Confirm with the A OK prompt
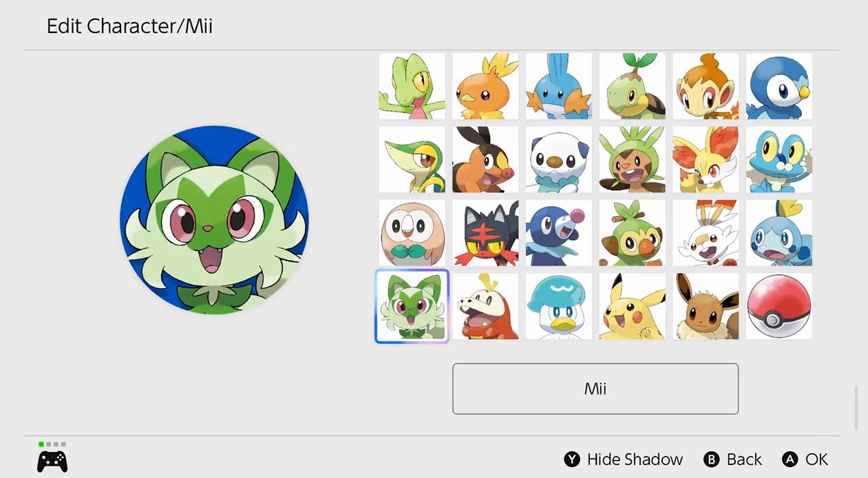868x478 pixels. pyautogui.click(x=805, y=459)
